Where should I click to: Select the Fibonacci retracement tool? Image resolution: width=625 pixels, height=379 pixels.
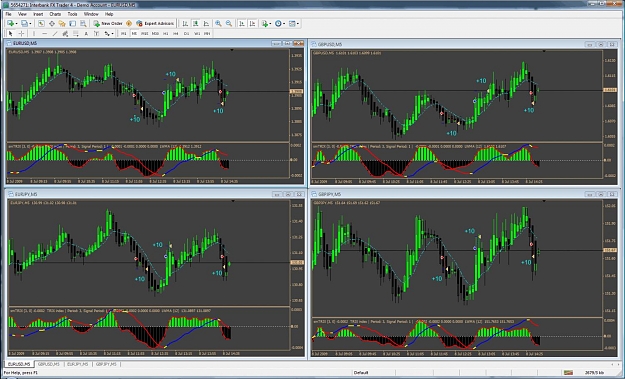coord(75,33)
